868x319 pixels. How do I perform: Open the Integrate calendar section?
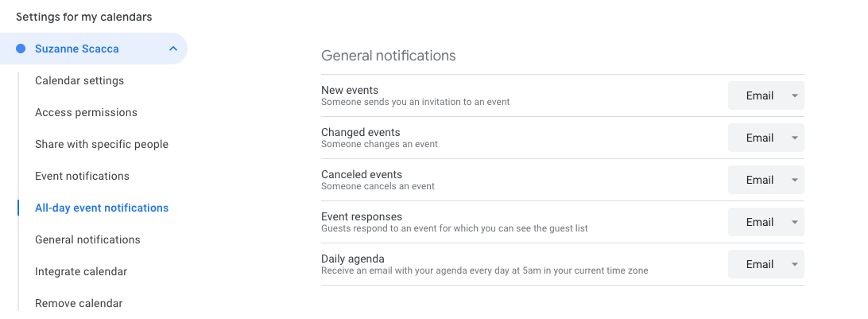pyautogui.click(x=81, y=271)
